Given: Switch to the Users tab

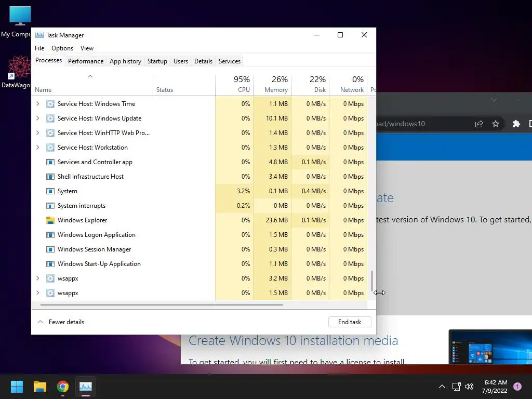Looking at the screenshot, I should 180,61.
